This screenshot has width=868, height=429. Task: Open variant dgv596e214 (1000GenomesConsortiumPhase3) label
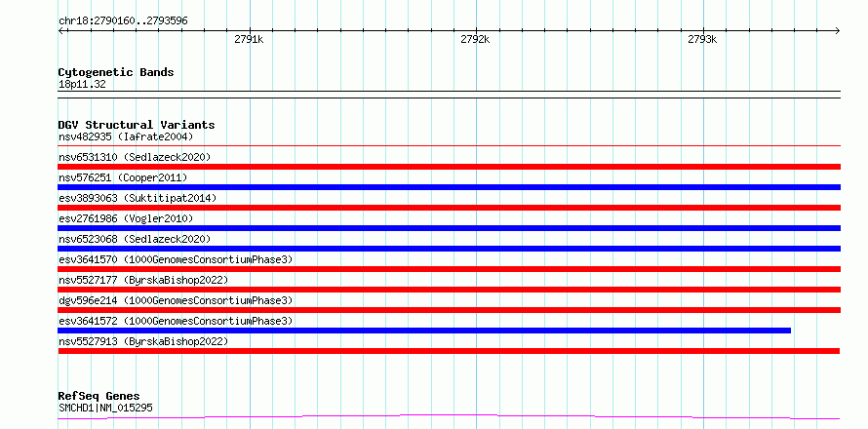(x=176, y=300)
